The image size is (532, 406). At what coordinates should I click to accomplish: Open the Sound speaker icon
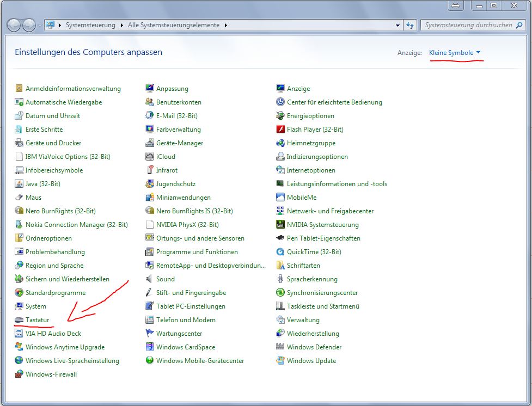point(150,279)
